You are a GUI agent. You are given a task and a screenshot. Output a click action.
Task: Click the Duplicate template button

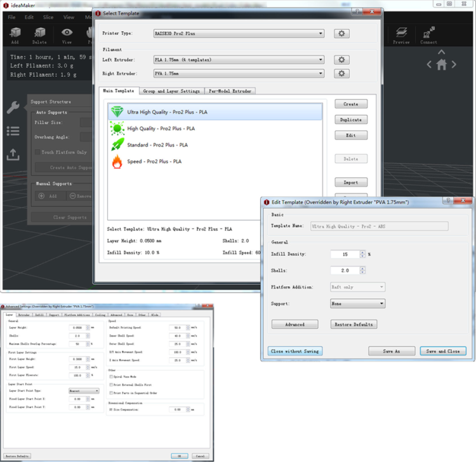(351, 119)
